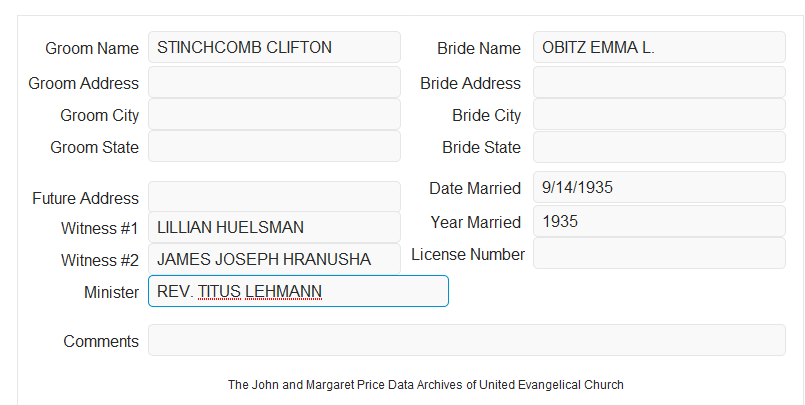Select the Witness #2 field JAMES JOSEPH HRANUSHA

[274, 259]
